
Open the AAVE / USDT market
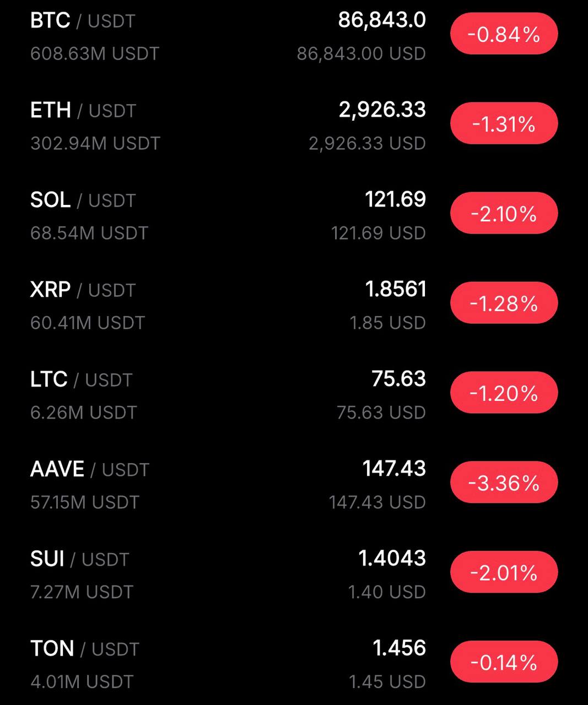pos(90,470)
